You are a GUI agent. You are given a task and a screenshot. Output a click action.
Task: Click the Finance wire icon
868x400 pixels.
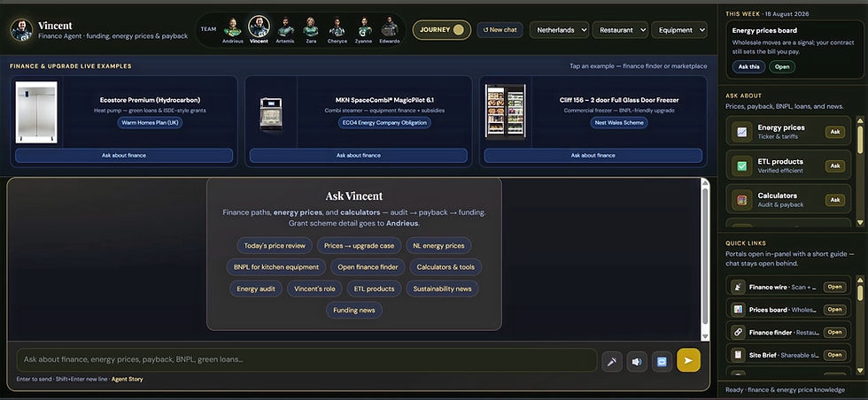click(737, 287)
